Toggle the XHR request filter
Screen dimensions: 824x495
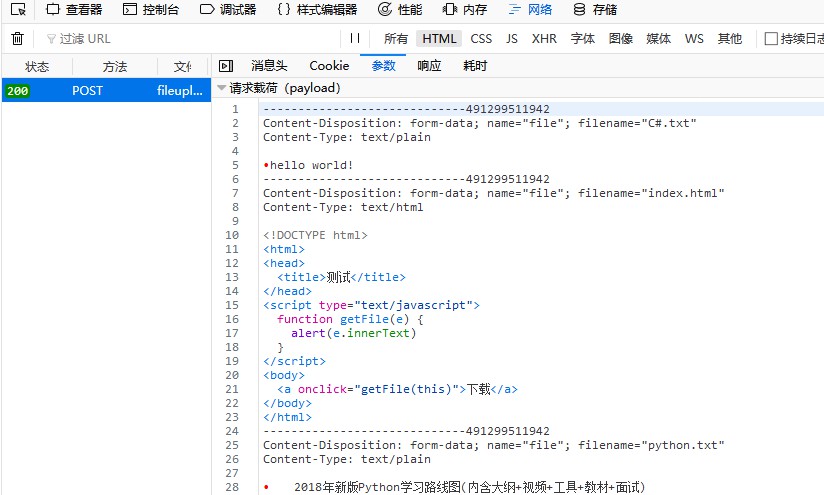pyautogui.click(x=544, y=39)
